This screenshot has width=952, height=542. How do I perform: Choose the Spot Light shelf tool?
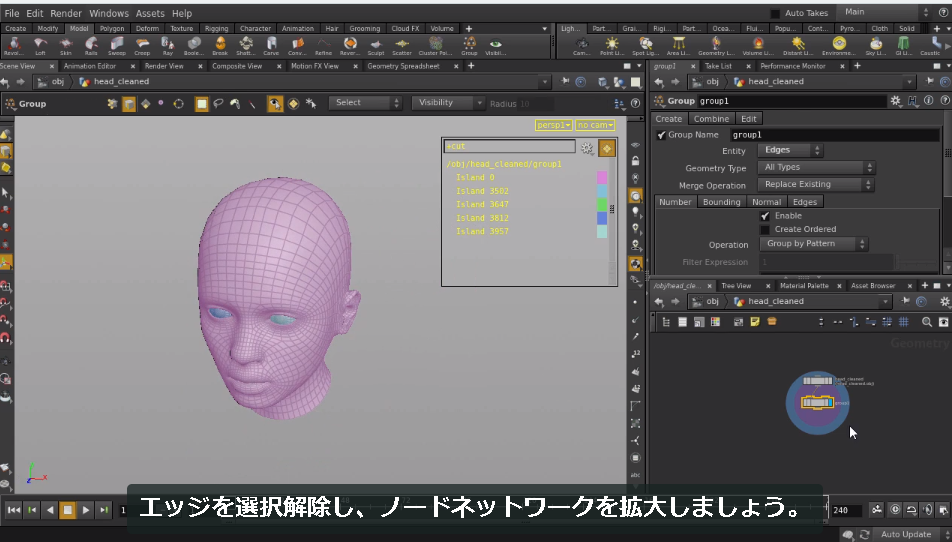click(x=646, y=46)
